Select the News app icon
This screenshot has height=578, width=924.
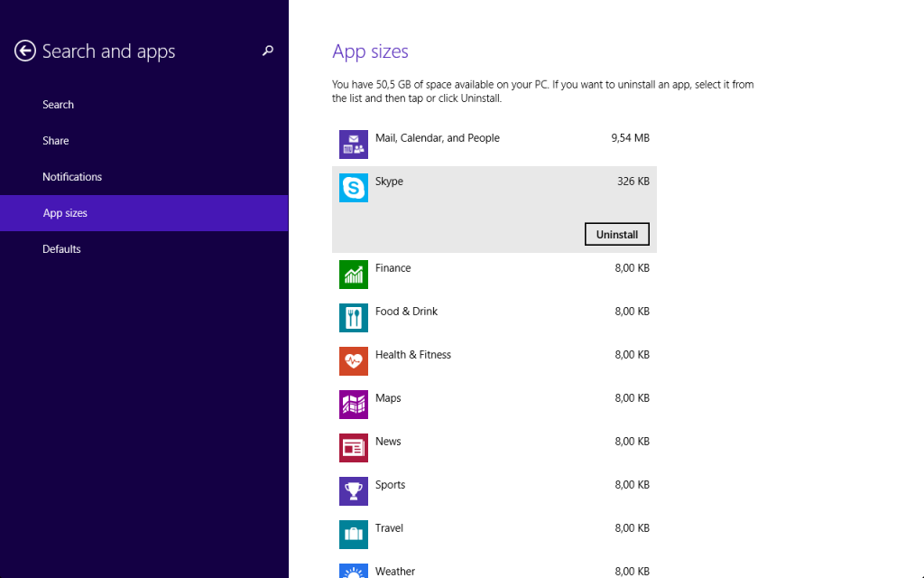pos(354,448)
